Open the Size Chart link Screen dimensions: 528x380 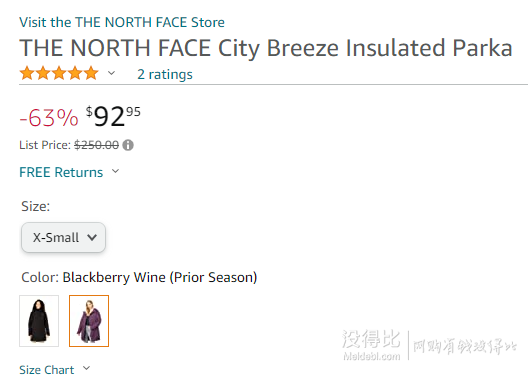(x=46, y=370)
